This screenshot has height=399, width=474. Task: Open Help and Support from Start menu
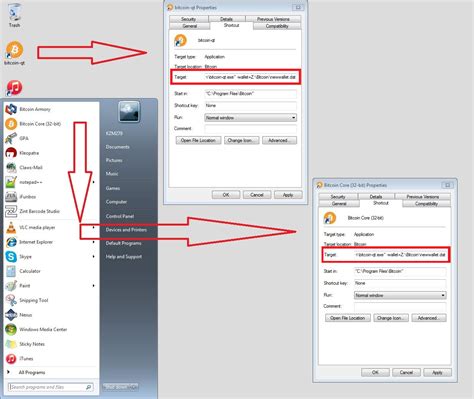tap(124, 256)
